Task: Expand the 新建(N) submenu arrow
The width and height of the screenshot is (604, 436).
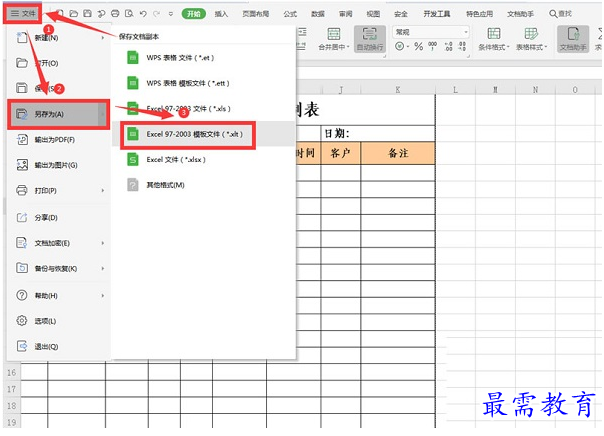Action: [x=103, y=38]
